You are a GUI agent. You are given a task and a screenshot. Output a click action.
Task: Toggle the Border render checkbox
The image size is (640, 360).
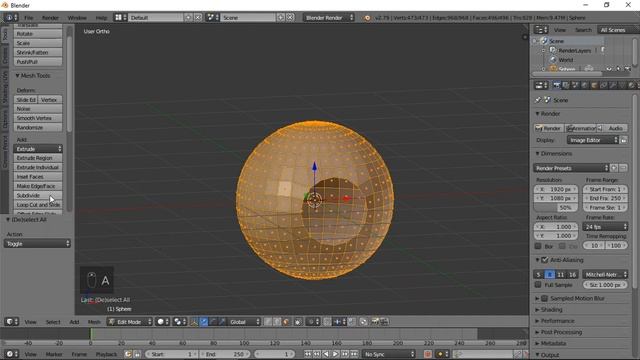point(538,246)
